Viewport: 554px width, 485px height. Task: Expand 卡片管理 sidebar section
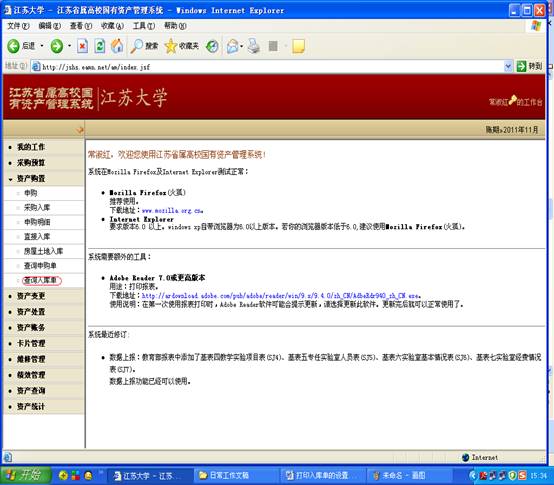click(31, 343)
